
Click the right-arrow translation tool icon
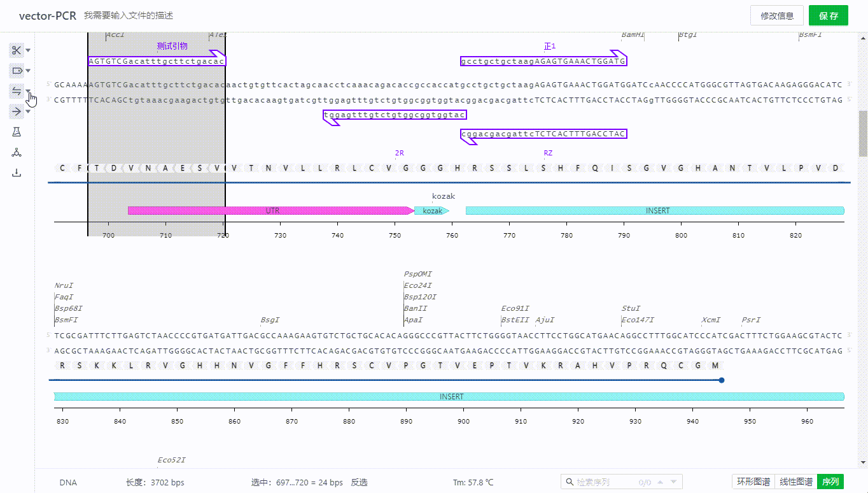[x=17, y=111]
